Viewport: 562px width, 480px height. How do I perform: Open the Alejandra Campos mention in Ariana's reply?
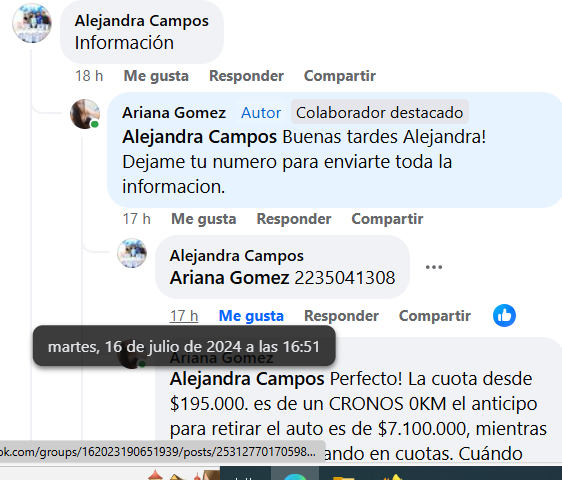click(199, 137)
